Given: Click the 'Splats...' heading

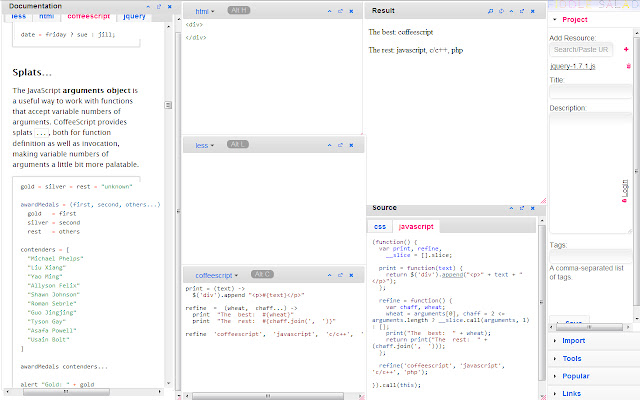Looking at the screenshot, I should tap(32, 73).
